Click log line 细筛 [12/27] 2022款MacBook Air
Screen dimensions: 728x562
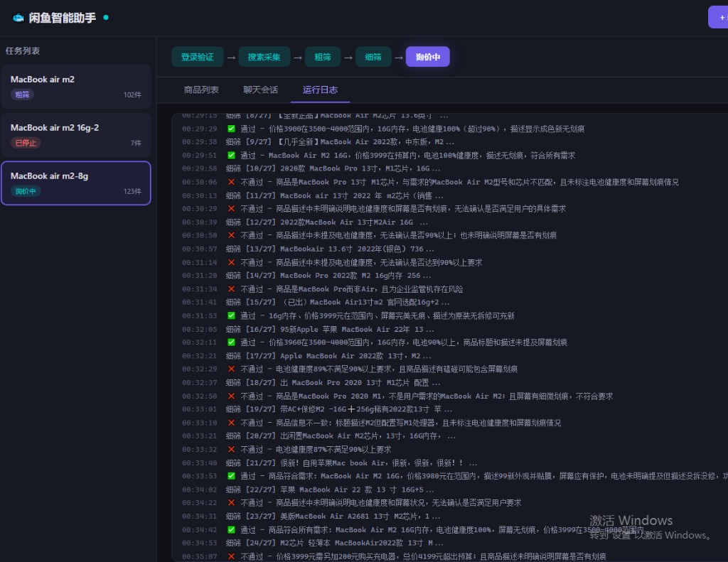tap(327, 222)
